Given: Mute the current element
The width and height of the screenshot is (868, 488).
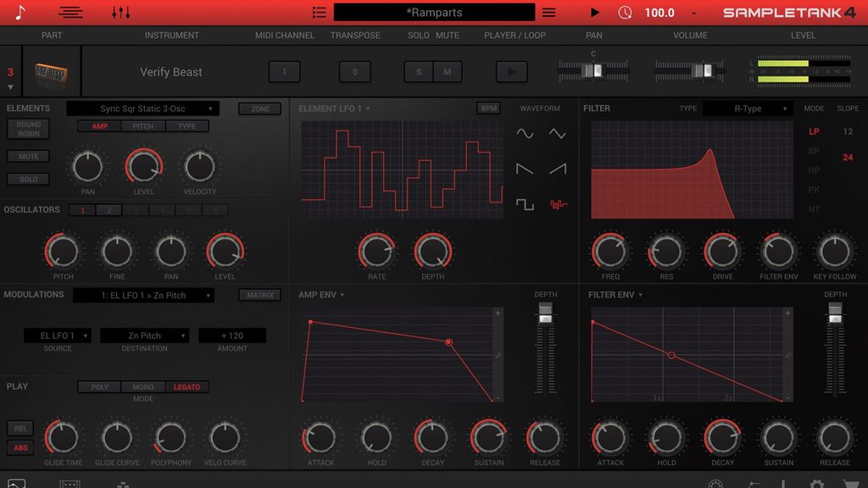Looking at the screenshot, I should pos(28,156).
